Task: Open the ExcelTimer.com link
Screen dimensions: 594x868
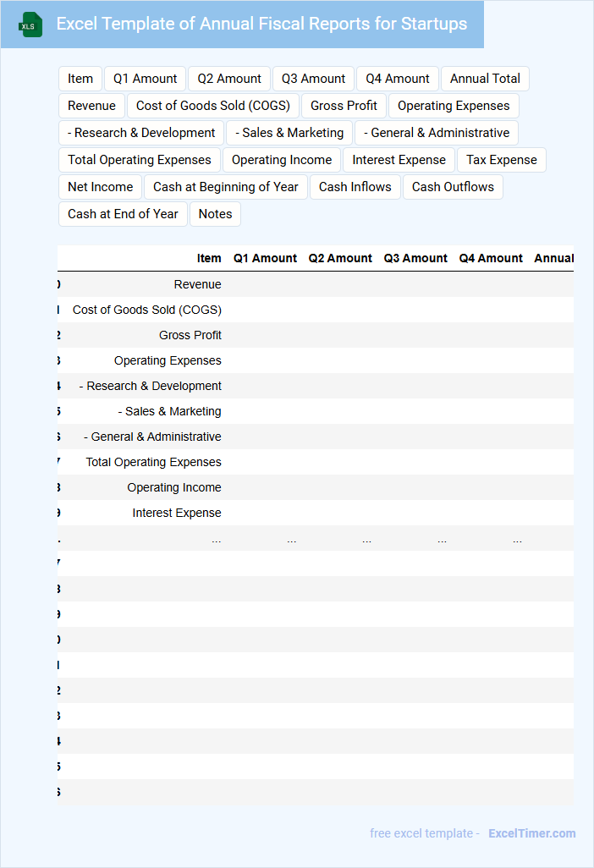Action: tap(532, 833)
